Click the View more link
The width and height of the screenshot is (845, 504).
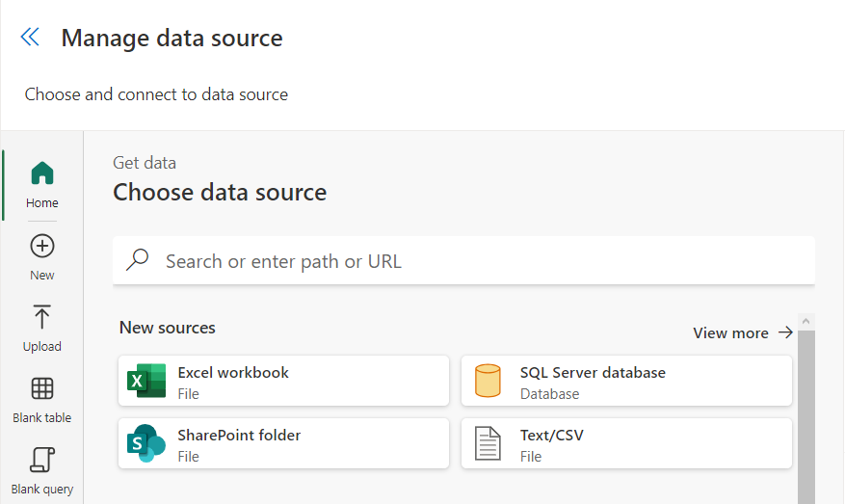[730, 332]
